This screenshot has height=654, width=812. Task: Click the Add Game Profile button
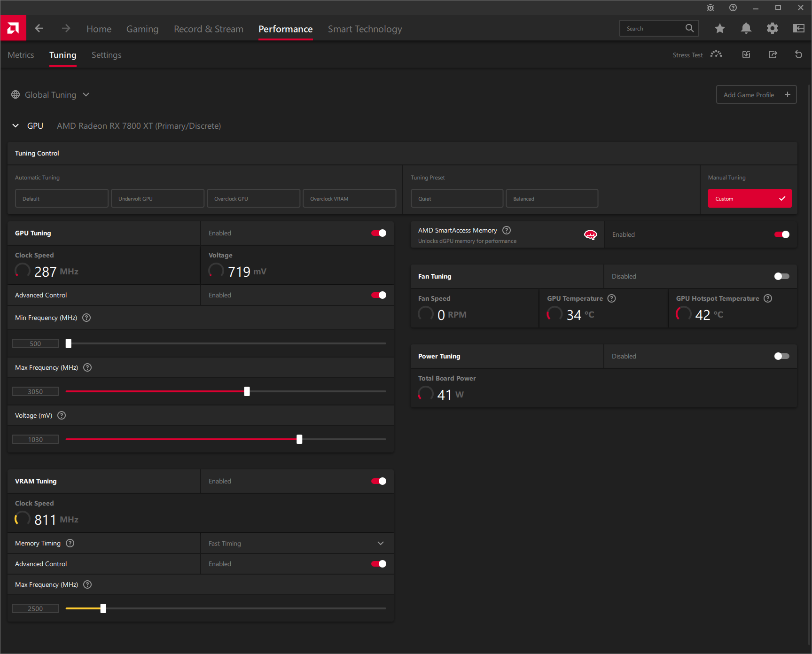pos(756,94)
